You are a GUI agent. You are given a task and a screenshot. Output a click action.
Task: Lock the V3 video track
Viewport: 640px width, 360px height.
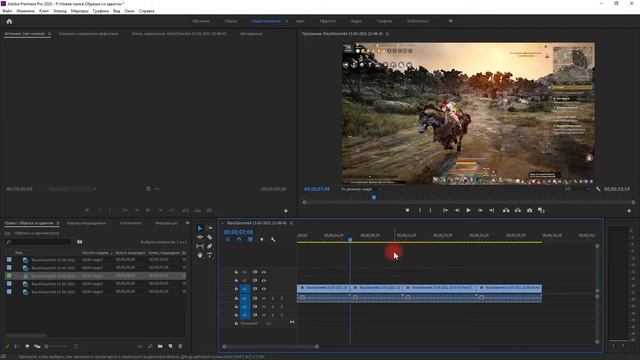click(236, 272)
